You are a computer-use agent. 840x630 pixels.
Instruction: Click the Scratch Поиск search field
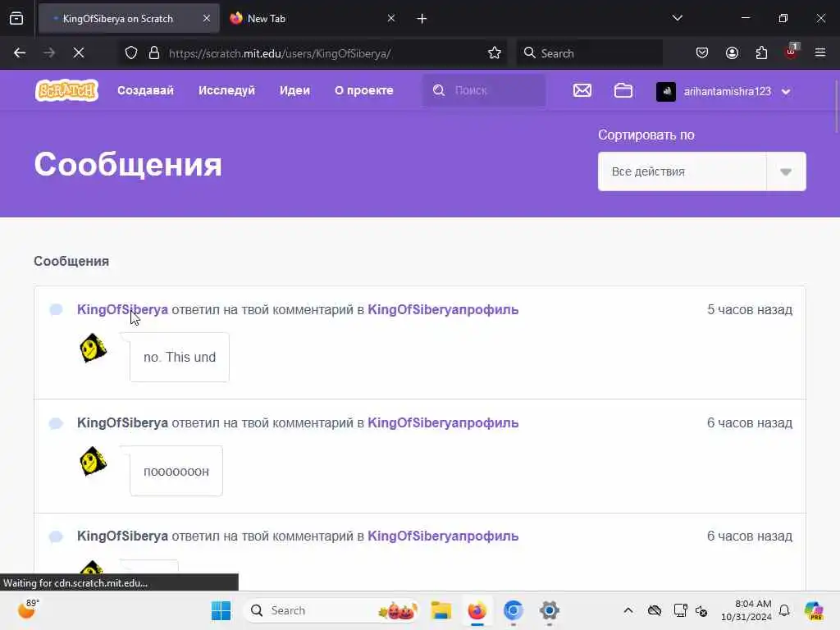tap(484, 90)
